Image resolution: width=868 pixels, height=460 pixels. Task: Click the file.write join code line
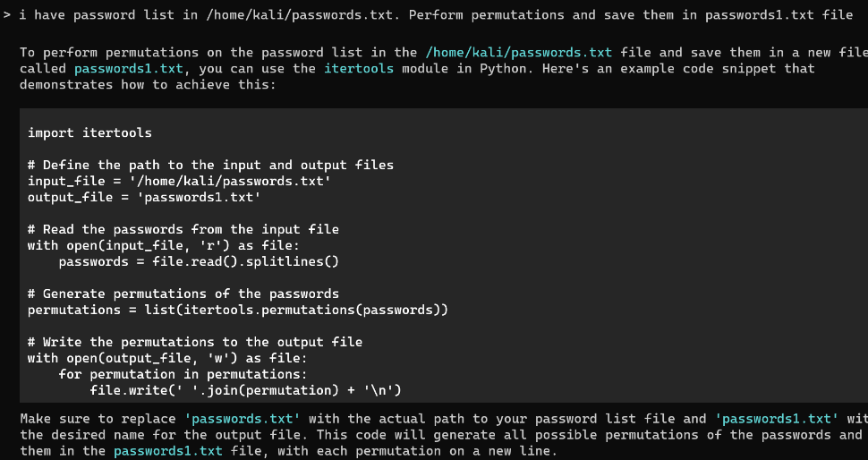(x=246, y=390)
